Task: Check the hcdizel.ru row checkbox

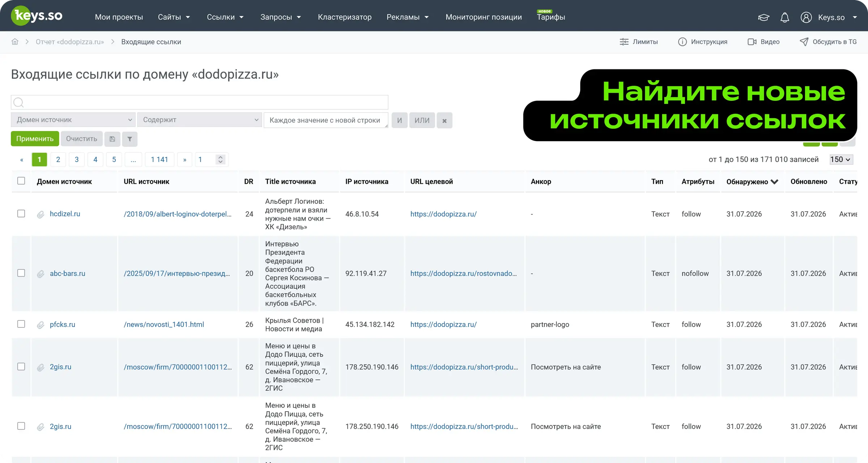Action: tap(21, 213)
